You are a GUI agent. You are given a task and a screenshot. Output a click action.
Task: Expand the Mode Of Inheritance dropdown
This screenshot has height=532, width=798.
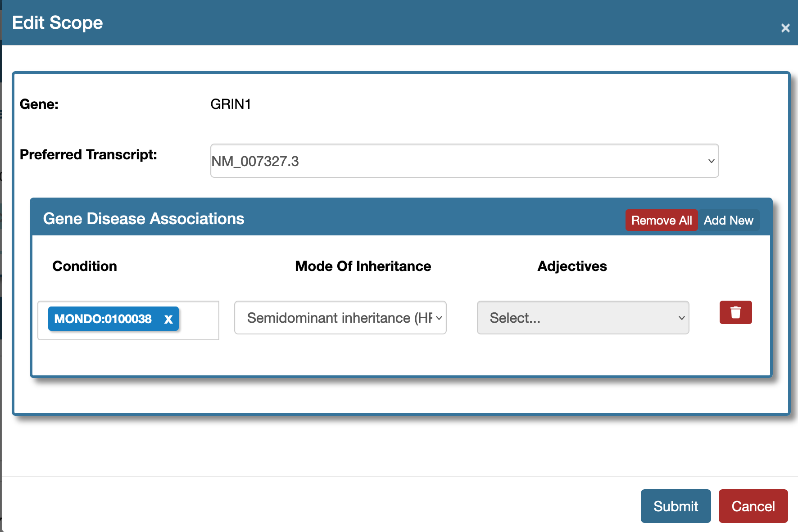click(x=340, y=318)
